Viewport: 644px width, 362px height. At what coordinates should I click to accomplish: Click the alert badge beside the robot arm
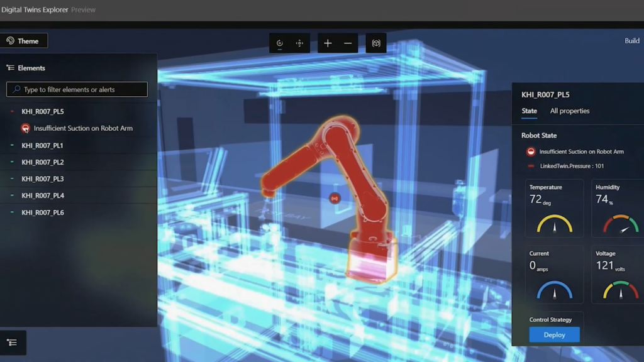coord(335,198)
